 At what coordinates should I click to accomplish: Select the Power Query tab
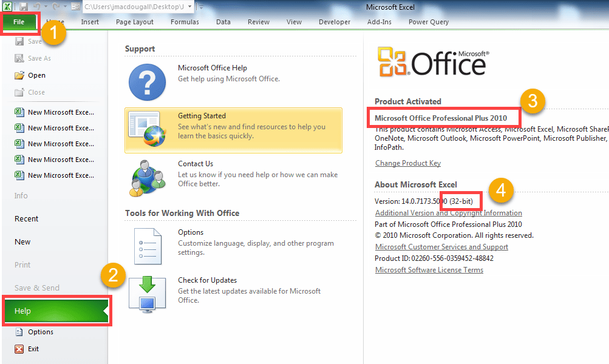(x=429, y=22)
